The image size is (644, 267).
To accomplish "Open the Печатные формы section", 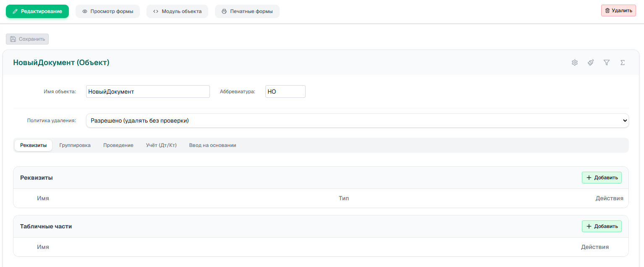I will click(x=247, y=11).
